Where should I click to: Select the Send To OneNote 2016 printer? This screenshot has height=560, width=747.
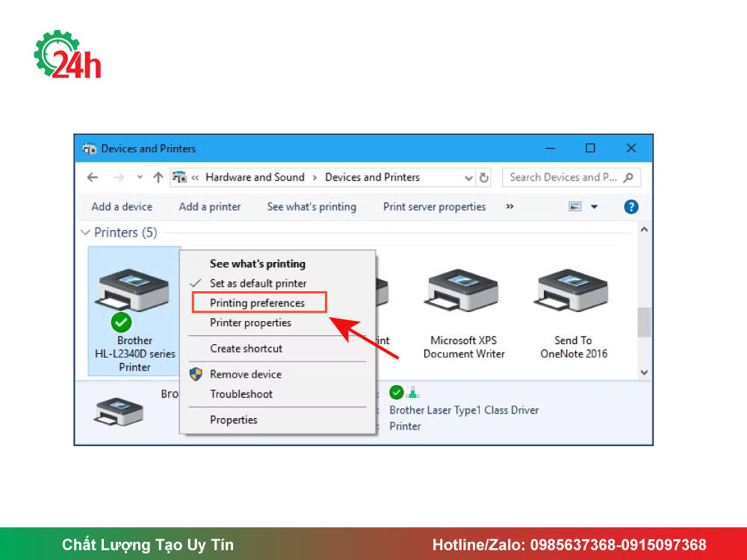574,314
